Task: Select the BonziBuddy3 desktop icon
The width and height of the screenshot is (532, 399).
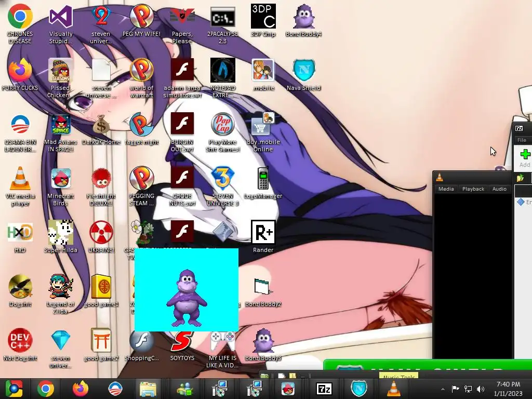Action: tap(263, 341)
